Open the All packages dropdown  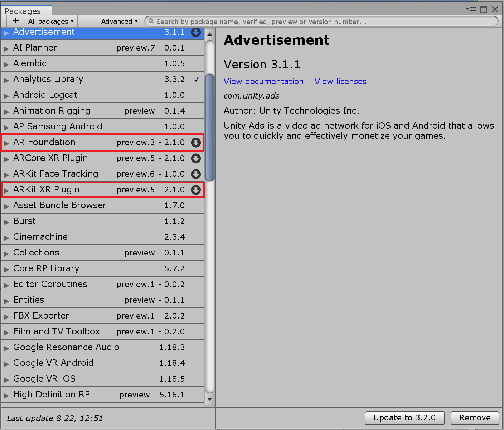pyautogui.click(x=50, y=21)
